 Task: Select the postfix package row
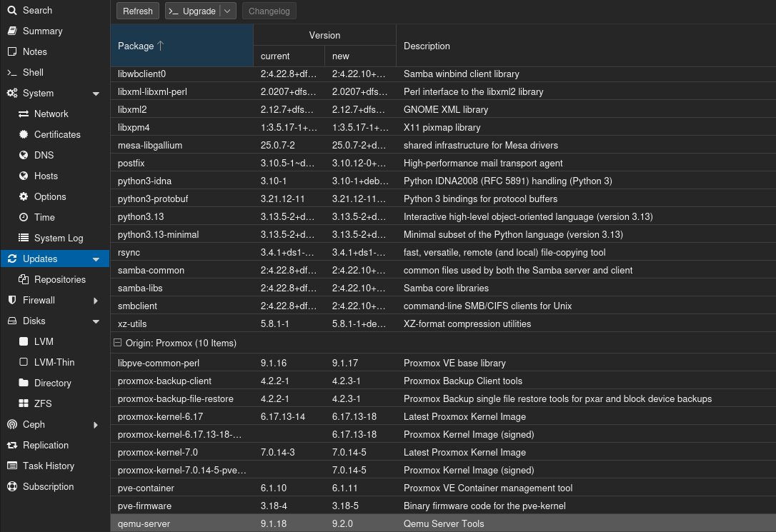[x=443, y=163]
